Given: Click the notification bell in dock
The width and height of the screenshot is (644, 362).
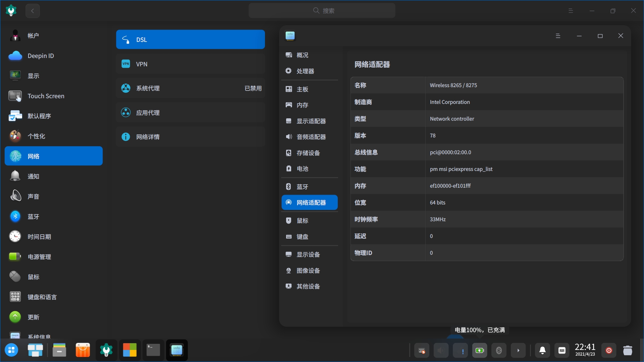Looking at the screenshot, I should tap(542, 351).
